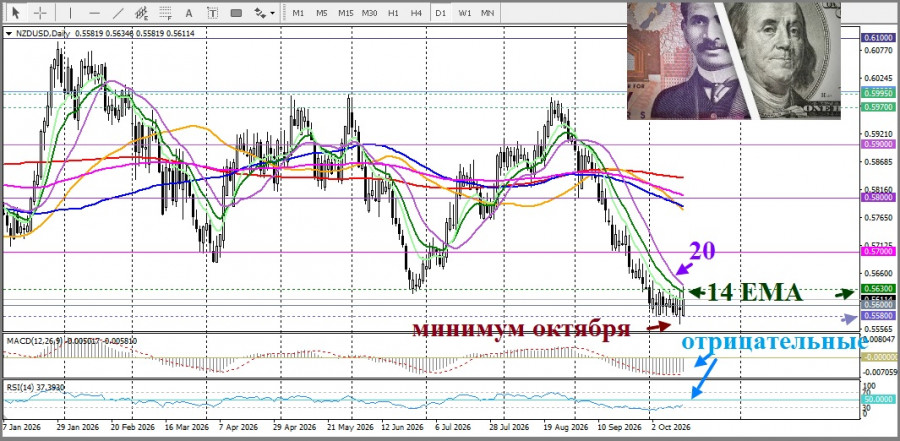Select the active D1 timeframe button
The width and height of the screenshot is (900, 441).
(440, 13)
